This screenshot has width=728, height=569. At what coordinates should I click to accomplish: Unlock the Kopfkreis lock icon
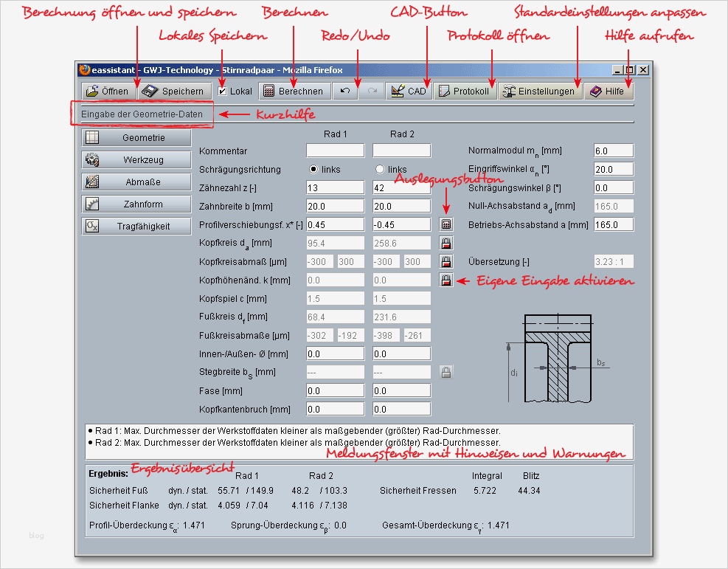tap(446, 243)
